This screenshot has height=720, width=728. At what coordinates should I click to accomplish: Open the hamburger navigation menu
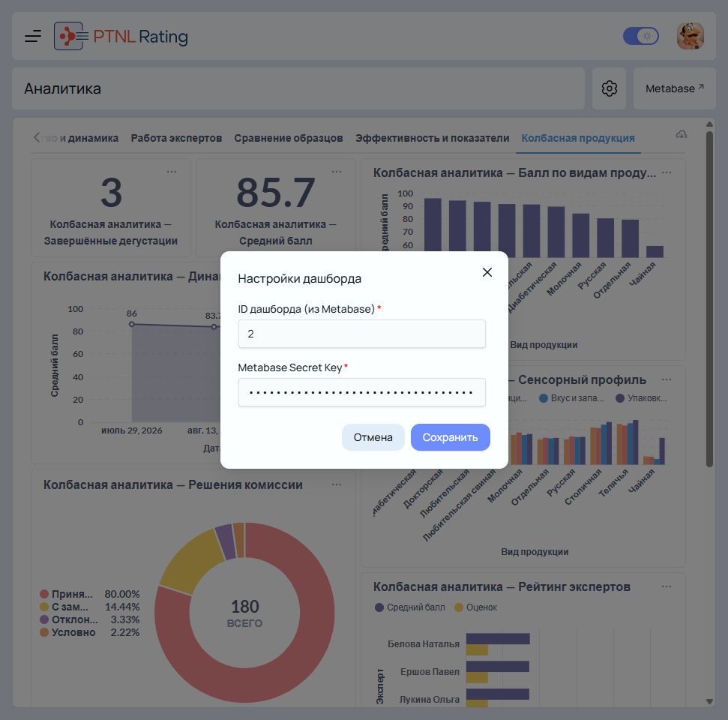point(33,36)
